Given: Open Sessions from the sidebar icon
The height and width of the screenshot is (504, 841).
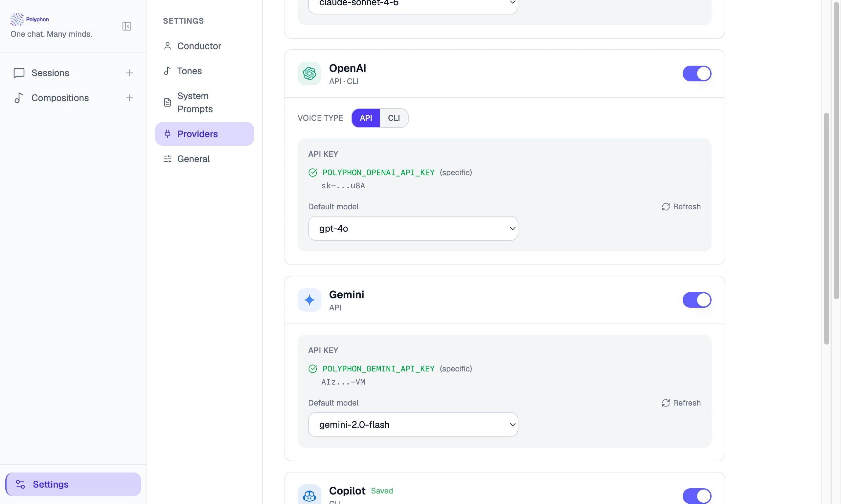Looking at the screenshot, I should point(19,73).
